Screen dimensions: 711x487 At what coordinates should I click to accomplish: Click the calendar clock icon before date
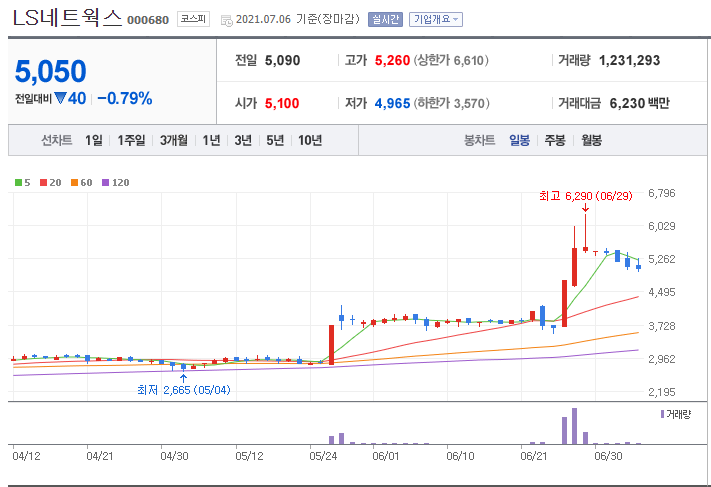[x=226, y=20]
